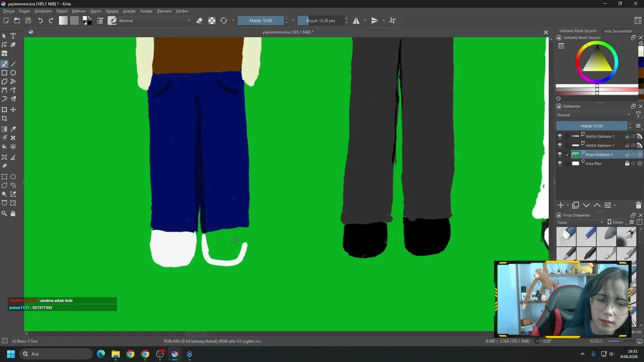
Task: Activate the Transform tool
Action: click(x=5, y=110)
